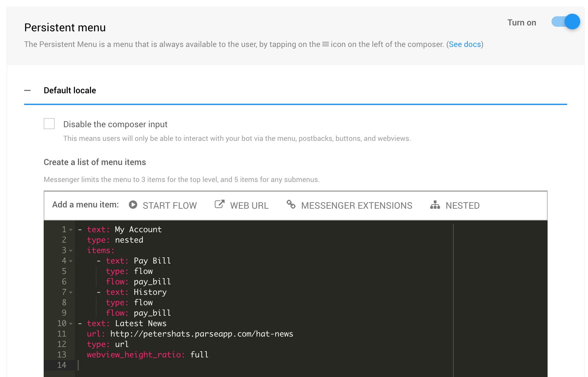Click the 'url' type value on line 12
Image resolution: width=588 pixels, height=377 pixels.
click(x=122, y=344)
